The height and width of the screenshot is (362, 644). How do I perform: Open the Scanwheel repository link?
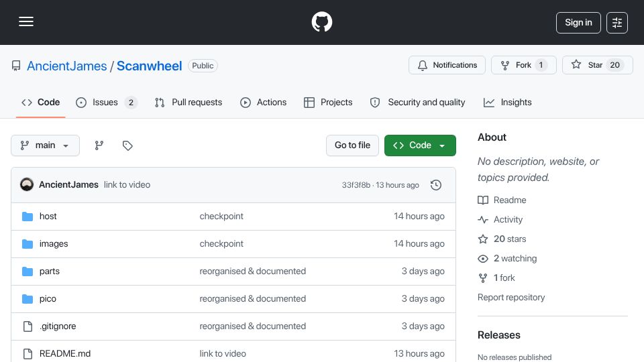click(149, 66)
